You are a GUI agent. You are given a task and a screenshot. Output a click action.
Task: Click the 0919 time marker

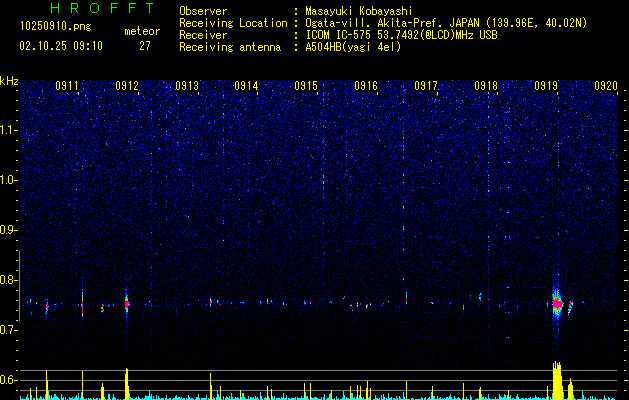(x=546, y=85)
